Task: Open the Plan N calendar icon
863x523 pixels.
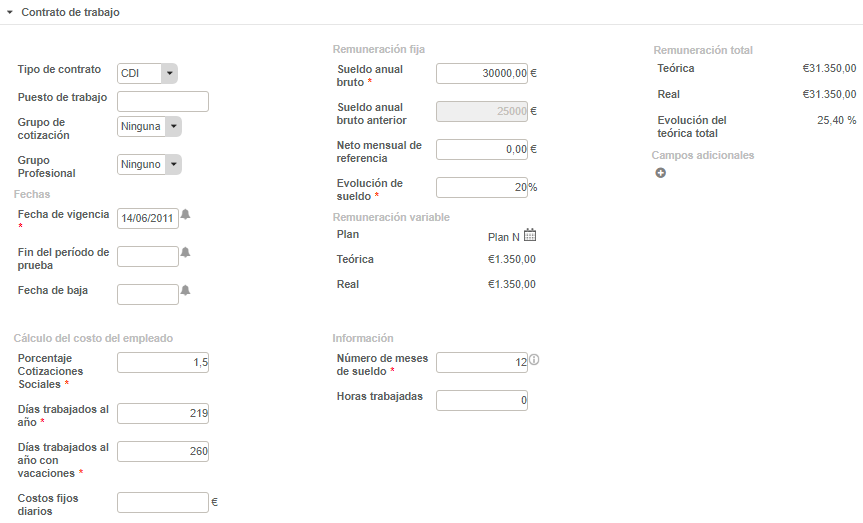Action: pyautogui.click(x=530, y=236)
